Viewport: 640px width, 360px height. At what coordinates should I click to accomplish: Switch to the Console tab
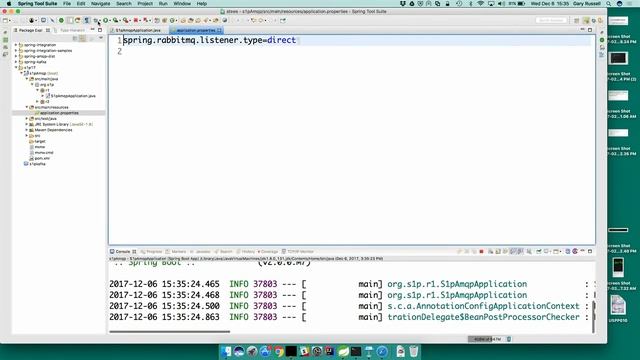tap(122, 251)
